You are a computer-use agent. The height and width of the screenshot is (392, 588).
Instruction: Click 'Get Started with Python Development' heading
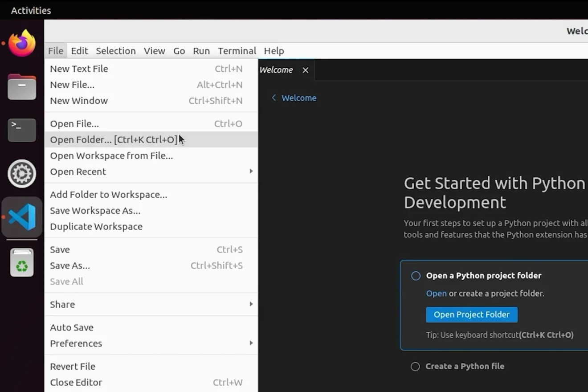494,193
